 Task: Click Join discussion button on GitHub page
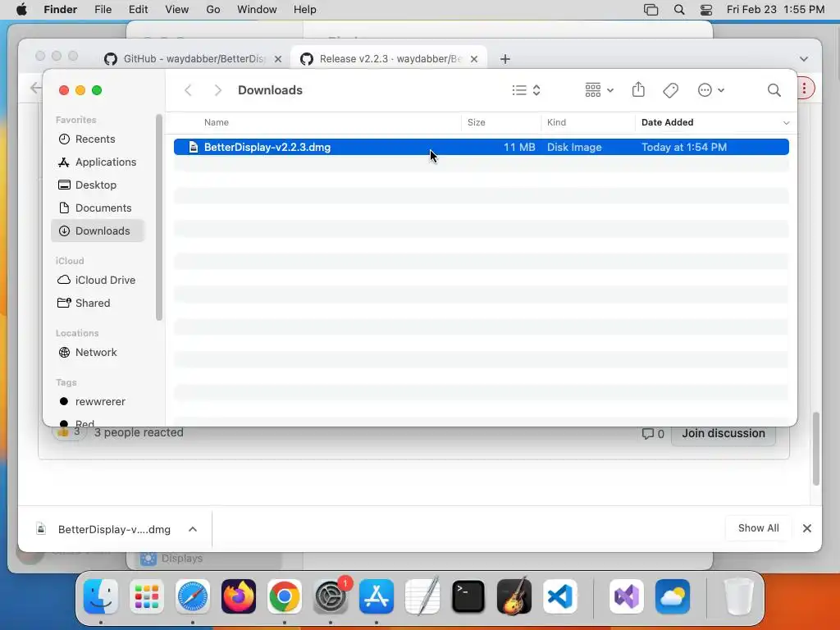coord(724,433)
